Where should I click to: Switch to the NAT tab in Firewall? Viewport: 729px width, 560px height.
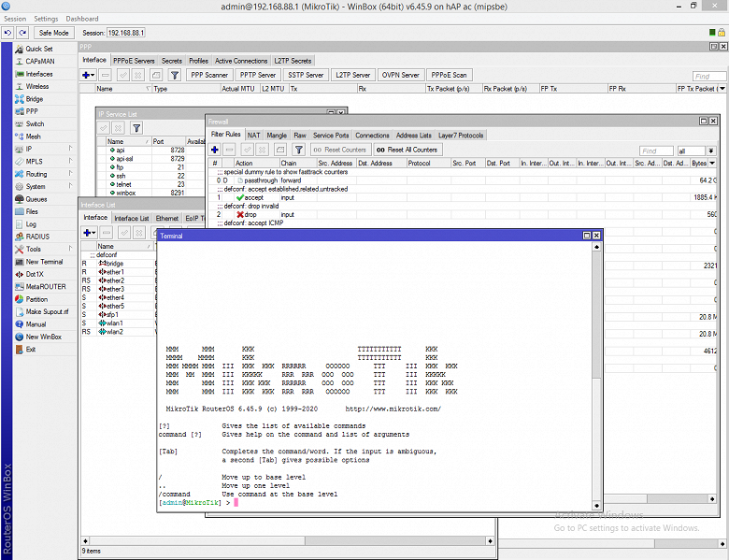pos(253,136)
